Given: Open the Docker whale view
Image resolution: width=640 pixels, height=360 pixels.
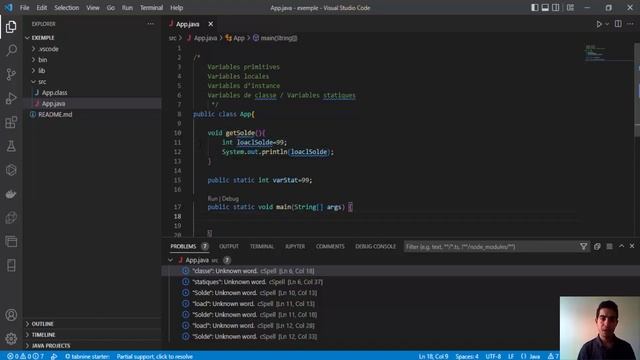Looking at the screenshot, I should [11, 194].
